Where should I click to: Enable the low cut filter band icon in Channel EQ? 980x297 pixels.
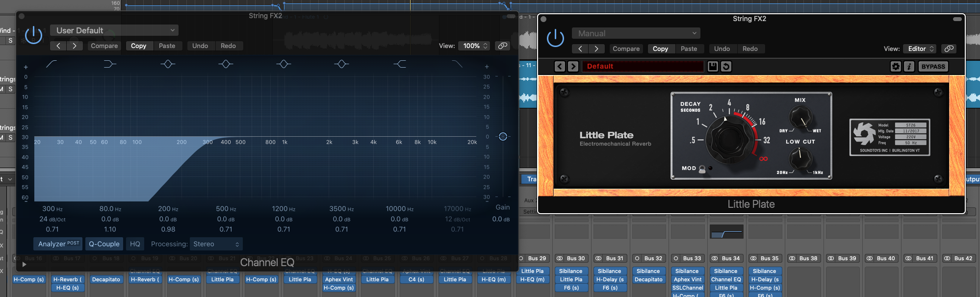point(52,64)
